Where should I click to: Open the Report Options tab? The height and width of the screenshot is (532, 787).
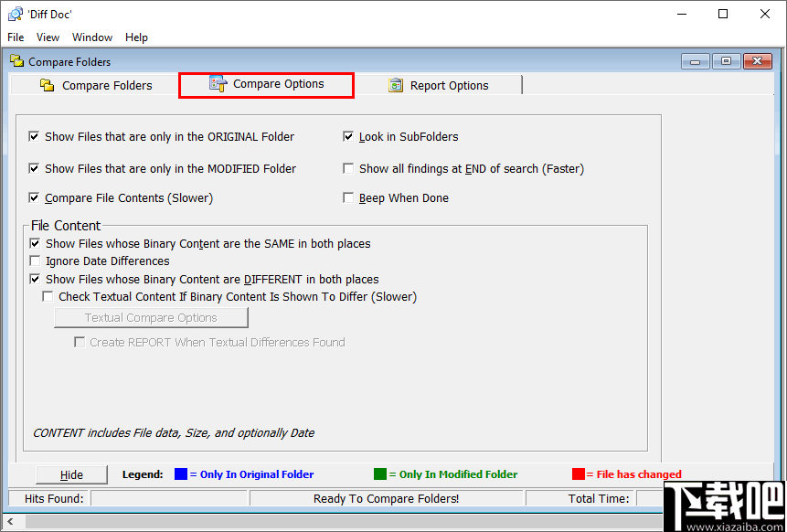point(438,85)
